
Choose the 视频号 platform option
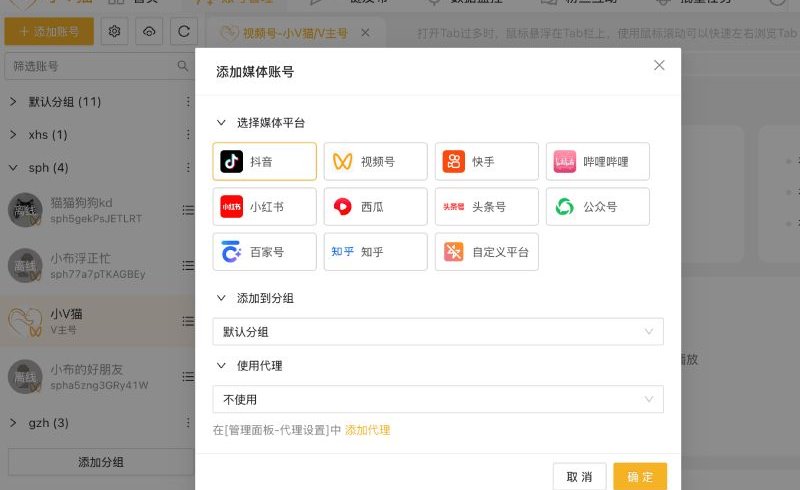click(x=376, y=161)
